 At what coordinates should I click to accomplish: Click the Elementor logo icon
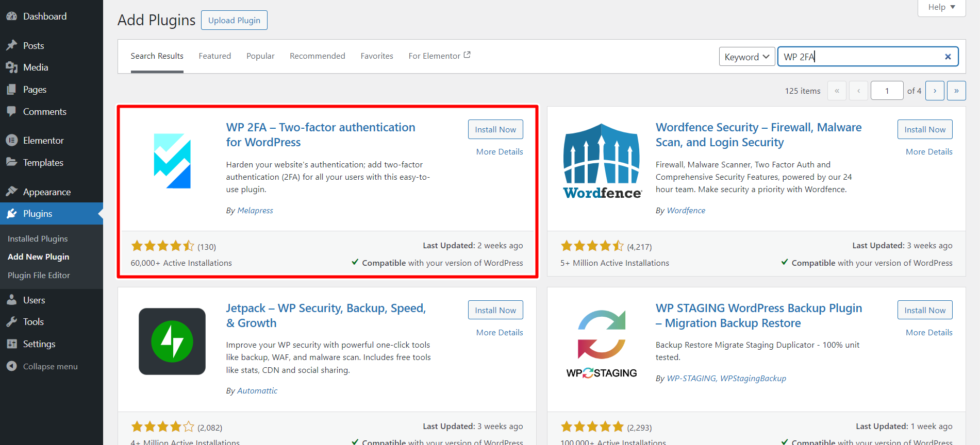click(x=11, y=140)
